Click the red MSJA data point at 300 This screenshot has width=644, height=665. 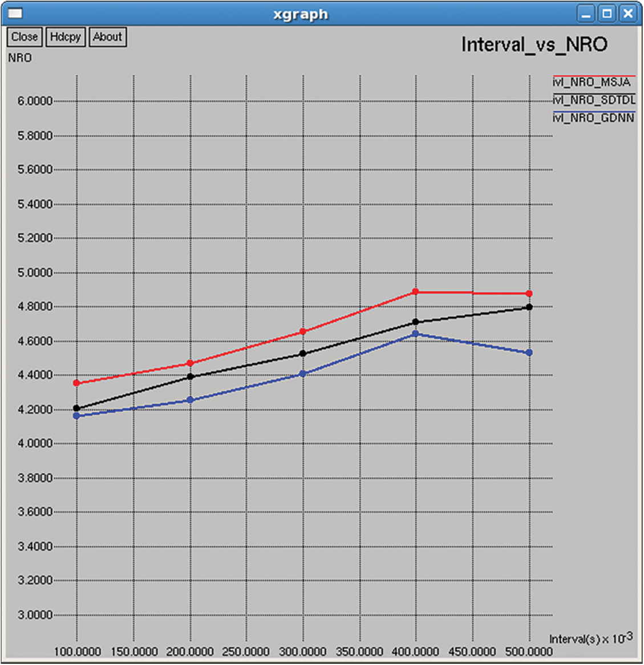(303, 331)
